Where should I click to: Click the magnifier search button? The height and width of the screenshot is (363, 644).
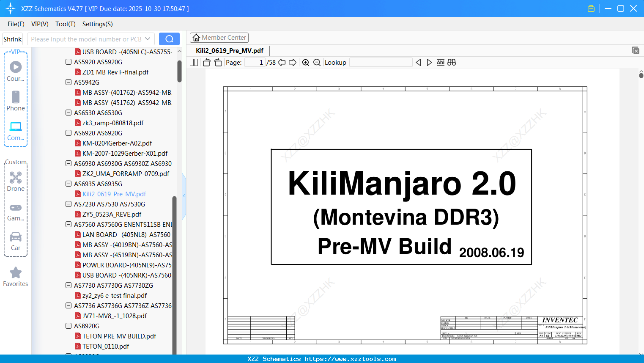click(x=169, y=39)
